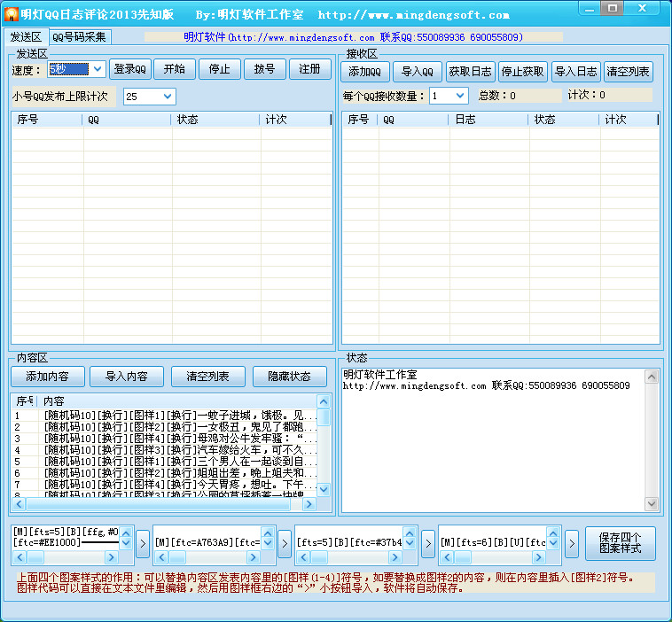Click 清空列表 in the 接收区

(x=628, y=72)
